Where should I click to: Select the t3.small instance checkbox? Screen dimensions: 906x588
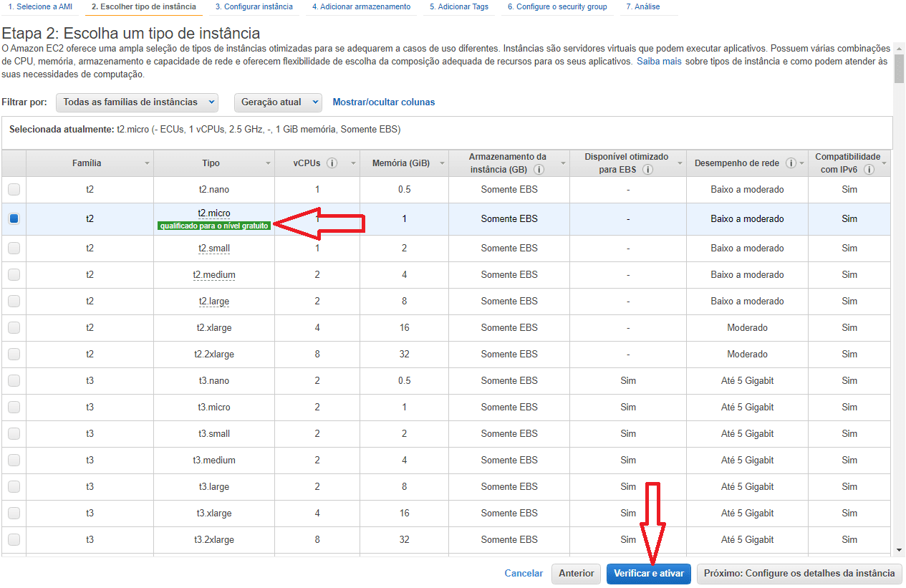(x=14, y=434)
